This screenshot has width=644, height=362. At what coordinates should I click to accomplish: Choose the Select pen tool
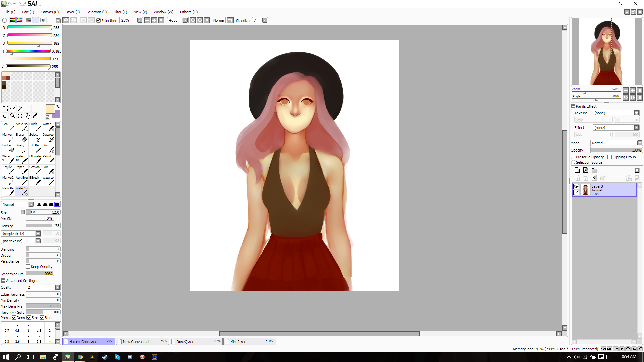coord(35,137)
